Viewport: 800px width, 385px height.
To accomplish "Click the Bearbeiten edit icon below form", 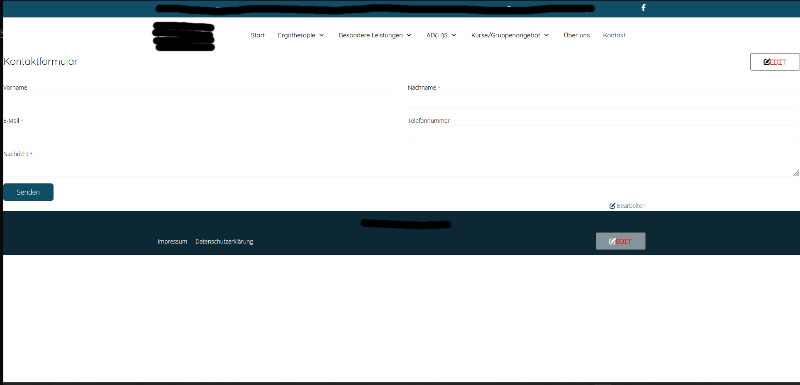I will point(612,206).
